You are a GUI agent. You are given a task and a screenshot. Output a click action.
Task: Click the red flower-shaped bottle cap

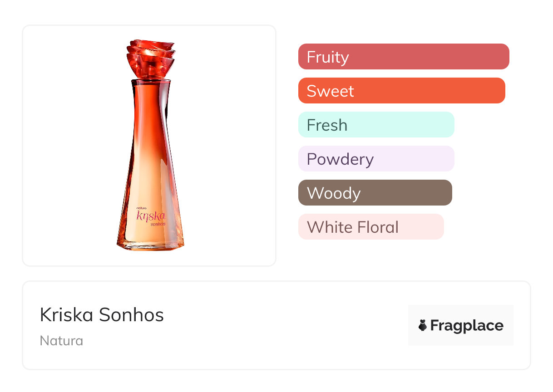(151, 58)
